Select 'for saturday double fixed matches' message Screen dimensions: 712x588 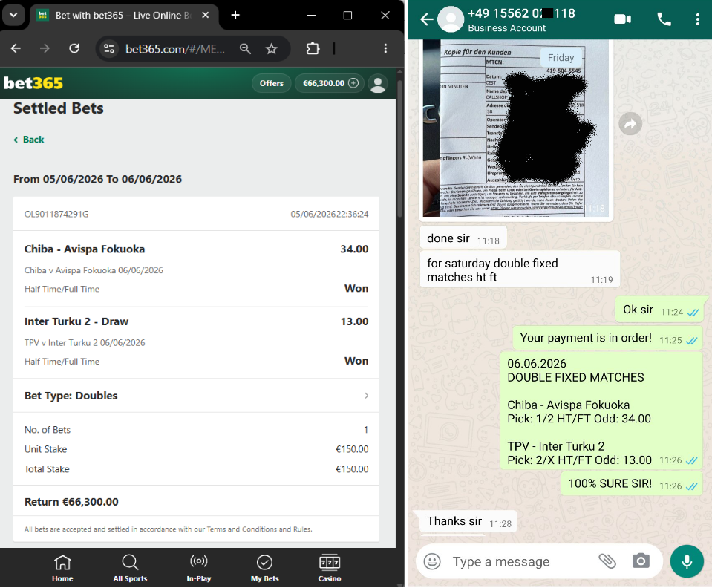520,269
